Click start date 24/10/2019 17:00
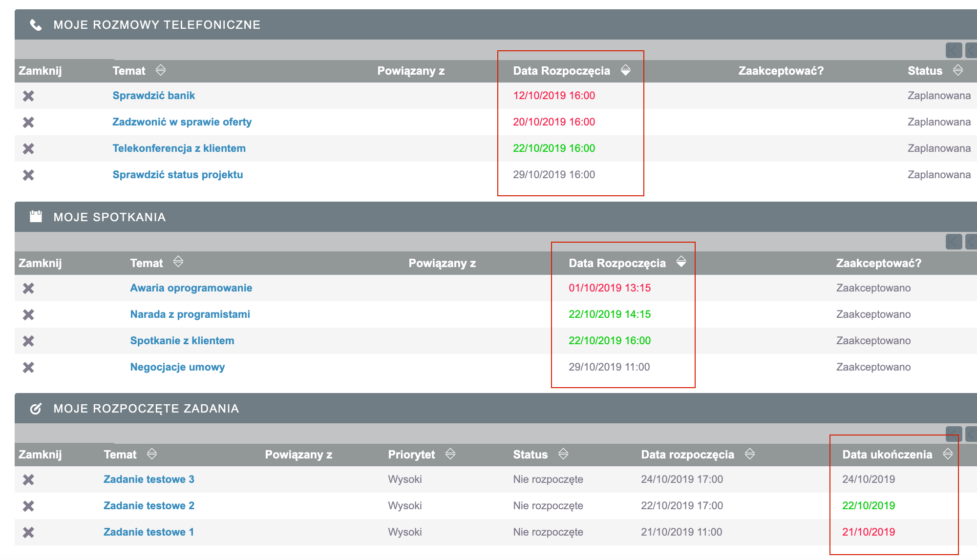 [682, 479]
